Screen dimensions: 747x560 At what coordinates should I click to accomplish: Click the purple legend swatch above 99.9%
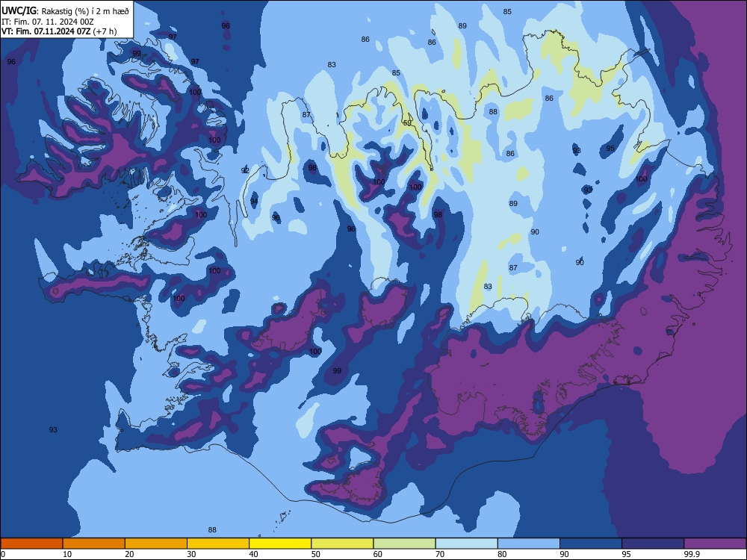[x=715, y=544]
